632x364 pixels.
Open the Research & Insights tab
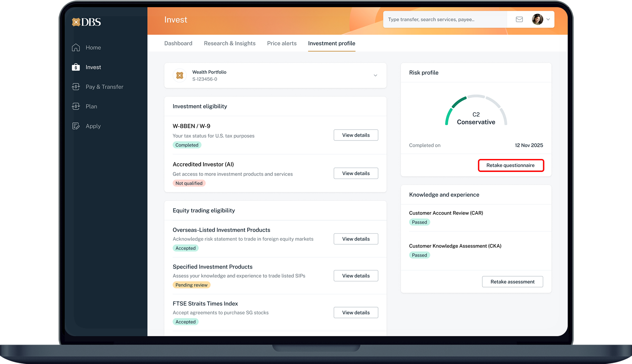pos(229,43)
